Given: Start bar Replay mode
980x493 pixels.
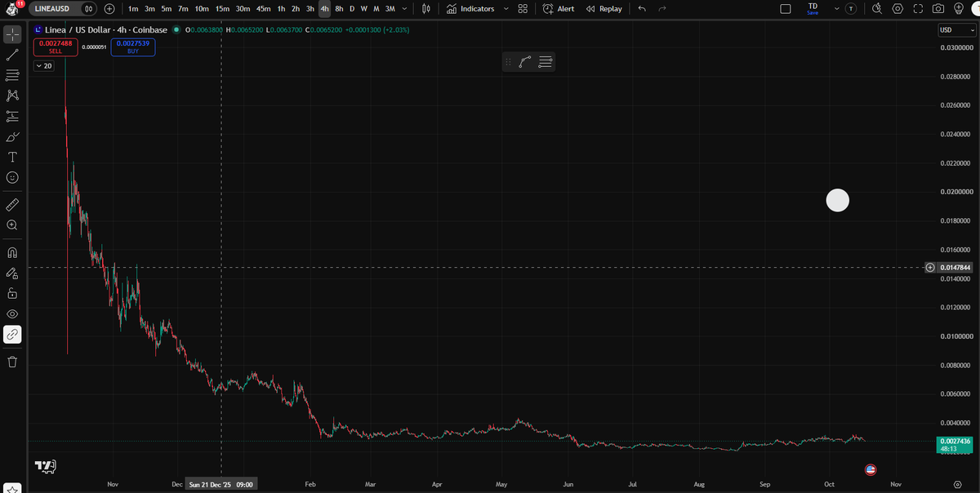Looking at the screenshot, I should (604, 8).
